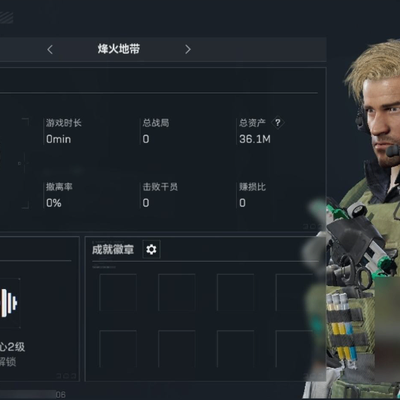Select the first empty badge slot, top row
This screenshot has width=400, height=400.
[x=118, y=293]
